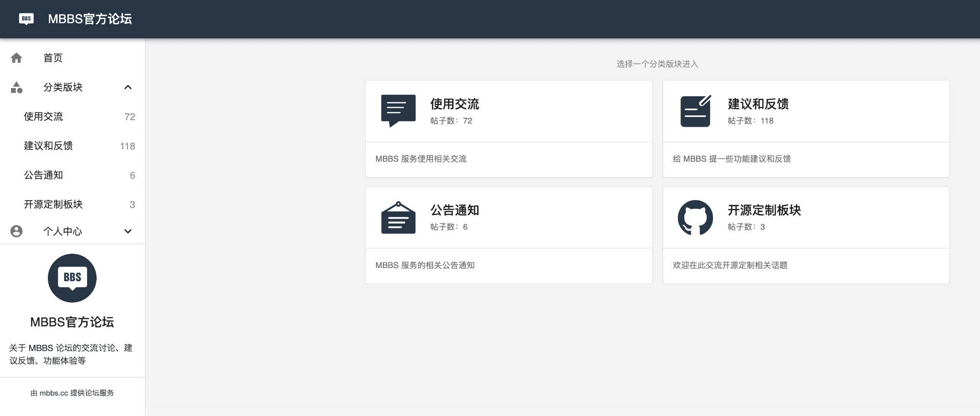Click the user account icon in sidebar
980x416 pixels.
coord(16,231)
